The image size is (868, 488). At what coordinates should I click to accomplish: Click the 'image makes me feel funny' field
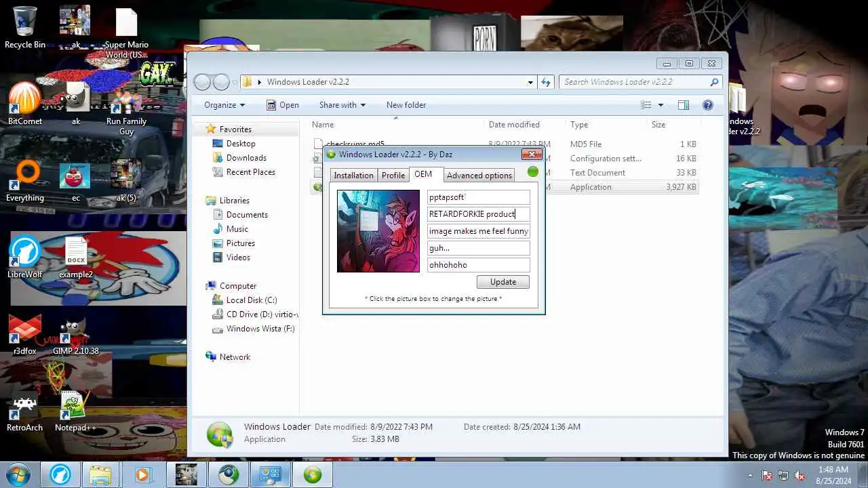click(x=479, y=231)
